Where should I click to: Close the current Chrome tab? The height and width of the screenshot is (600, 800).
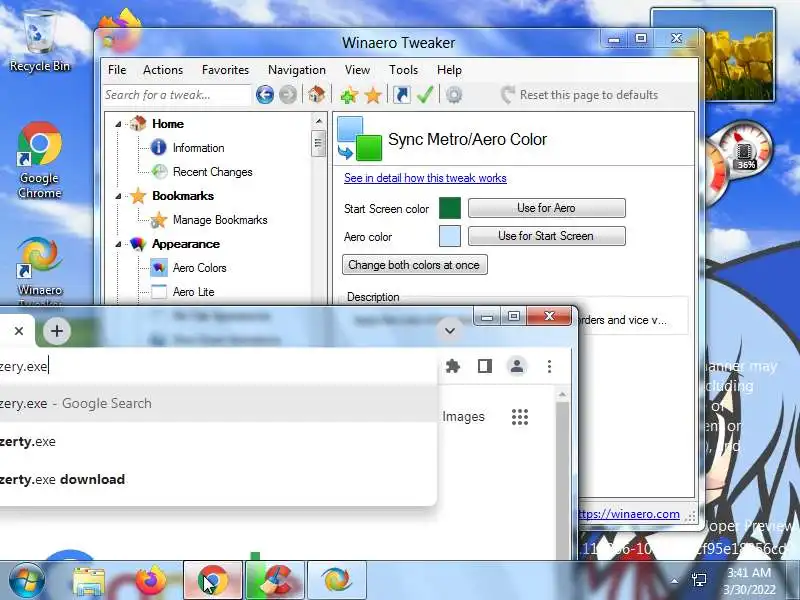[19, 331]
